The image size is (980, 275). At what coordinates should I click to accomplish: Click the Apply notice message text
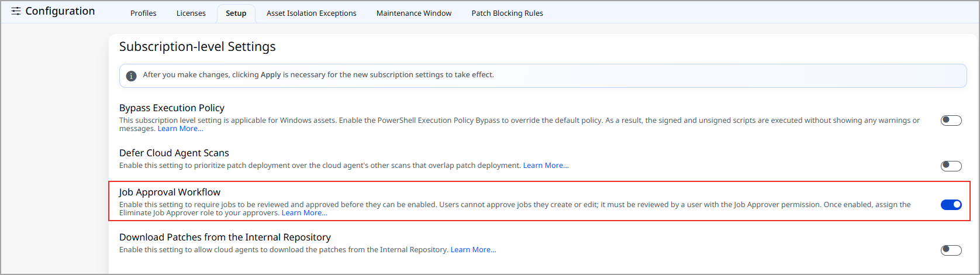click(319, 75)
